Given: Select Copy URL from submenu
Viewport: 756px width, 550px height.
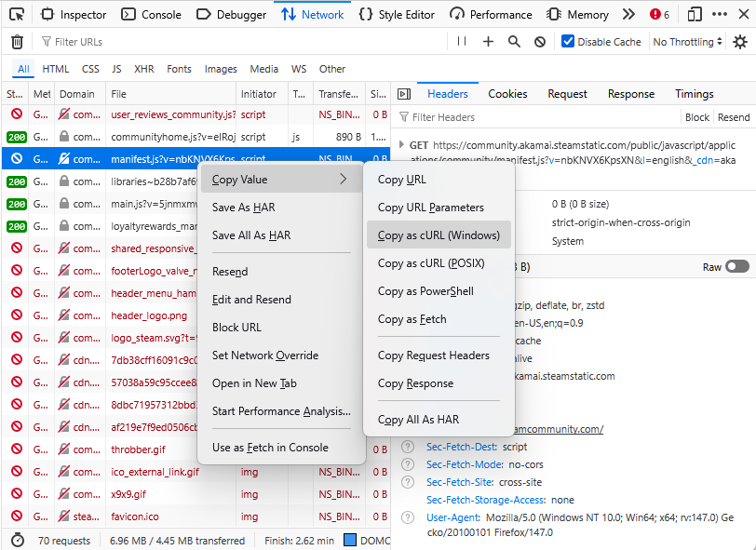Looking at the screenshot, I should click(439, 180).
